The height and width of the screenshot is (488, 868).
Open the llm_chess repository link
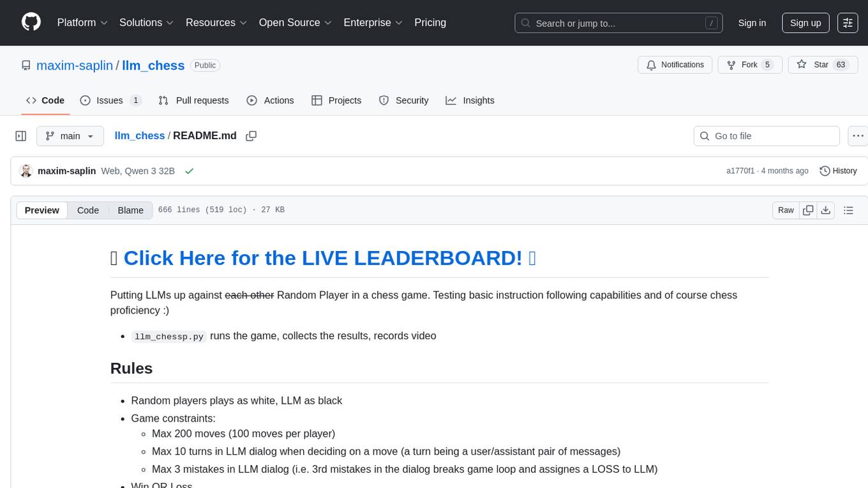coord(153,65)
